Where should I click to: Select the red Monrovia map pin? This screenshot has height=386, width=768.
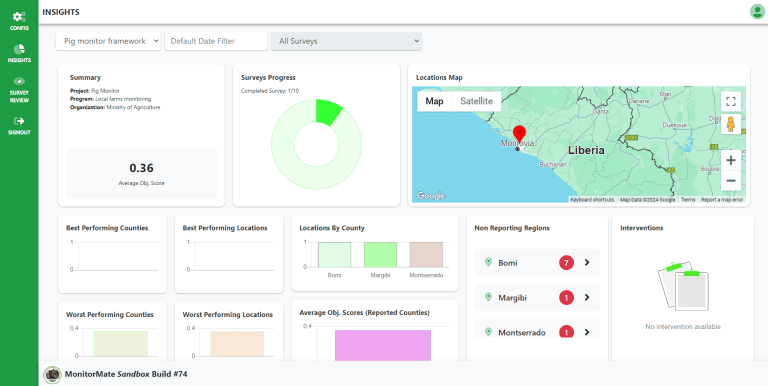(x=519, y=134)
